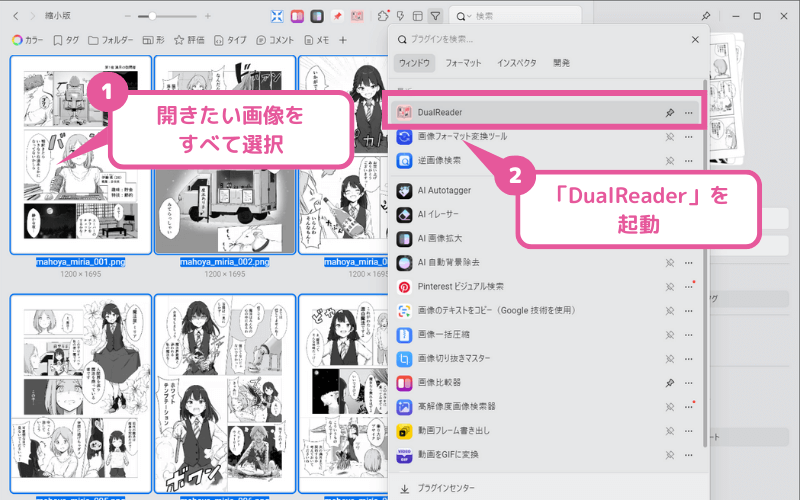Open more options for AI 自動背景除去
The image size is (800, 500).
[689, 263]
